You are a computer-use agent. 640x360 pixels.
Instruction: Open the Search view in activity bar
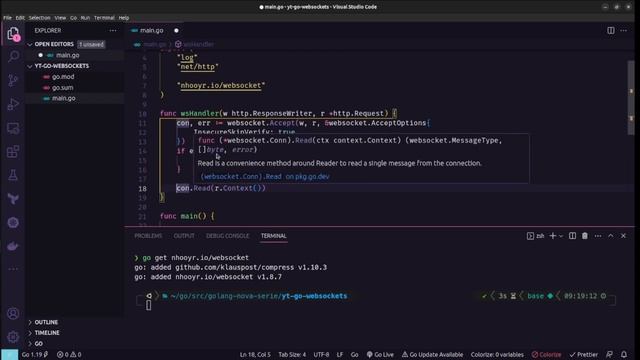[13, 56]
